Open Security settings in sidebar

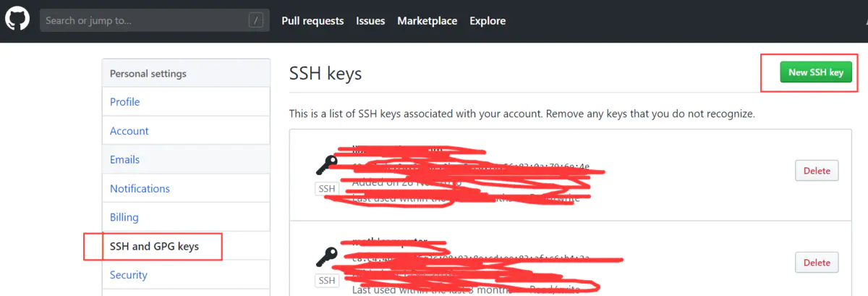[x=186, y=275]
